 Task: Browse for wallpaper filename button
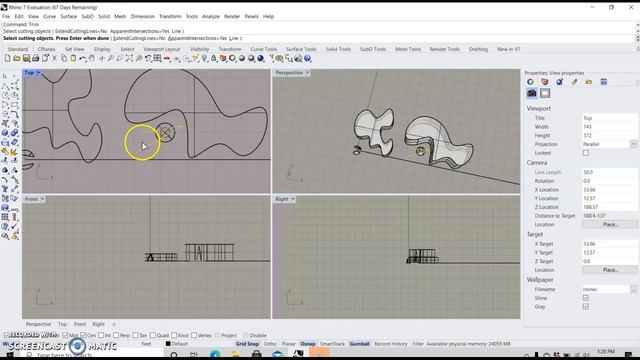633,289
